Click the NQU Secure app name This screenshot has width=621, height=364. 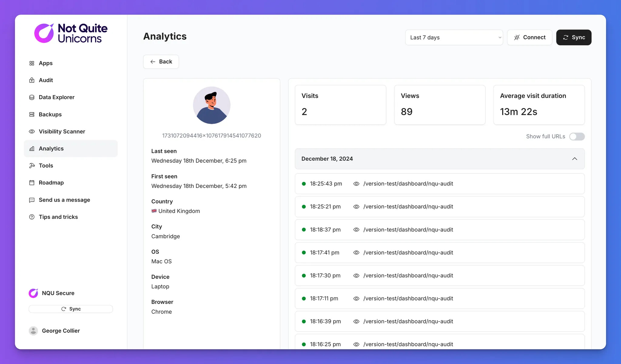click(x=58, y=293)
